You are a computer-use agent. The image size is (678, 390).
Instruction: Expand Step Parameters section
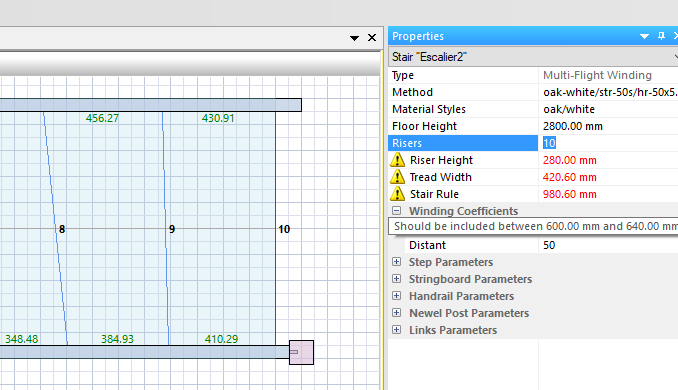coord(397,262)
